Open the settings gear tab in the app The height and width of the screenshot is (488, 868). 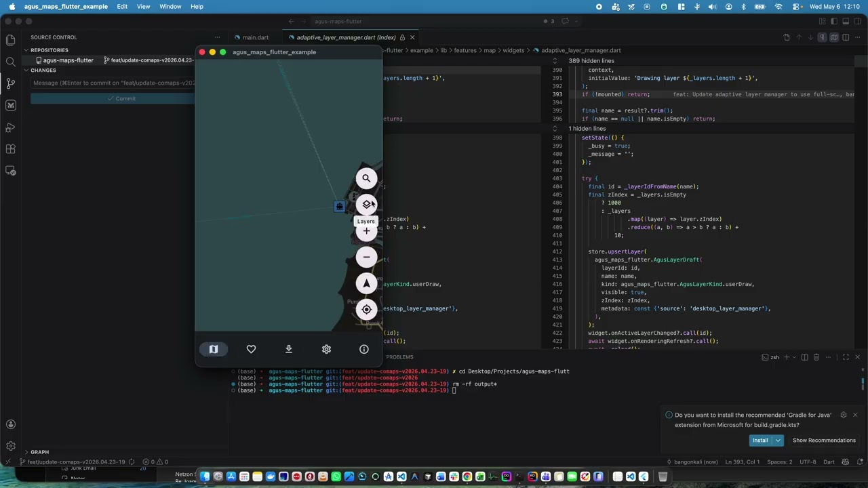click(x=326, y=349)
